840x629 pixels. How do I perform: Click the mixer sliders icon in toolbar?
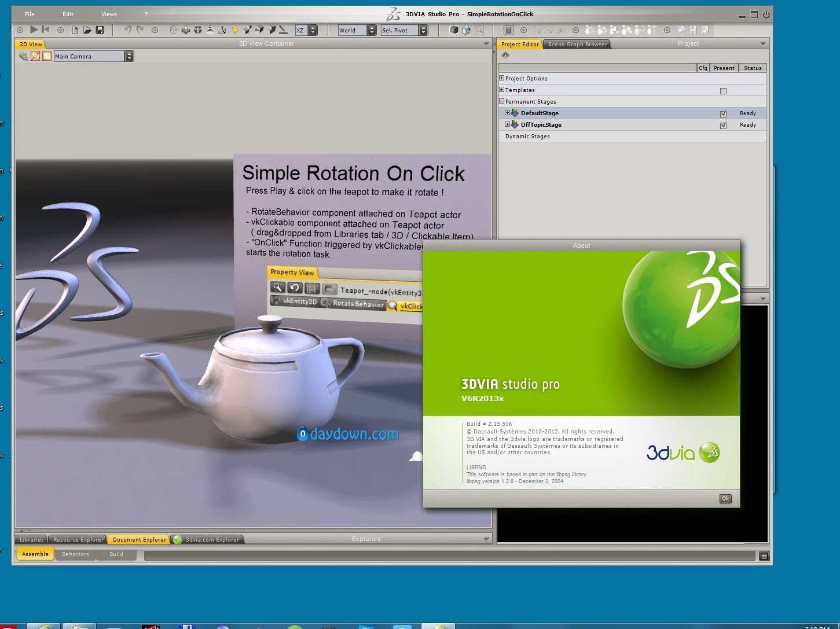(x=693, y=30)
